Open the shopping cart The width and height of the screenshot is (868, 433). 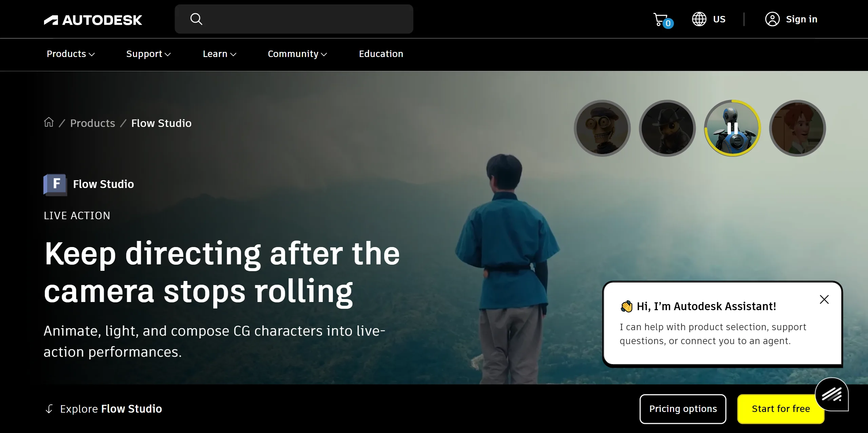coord(663,20)
